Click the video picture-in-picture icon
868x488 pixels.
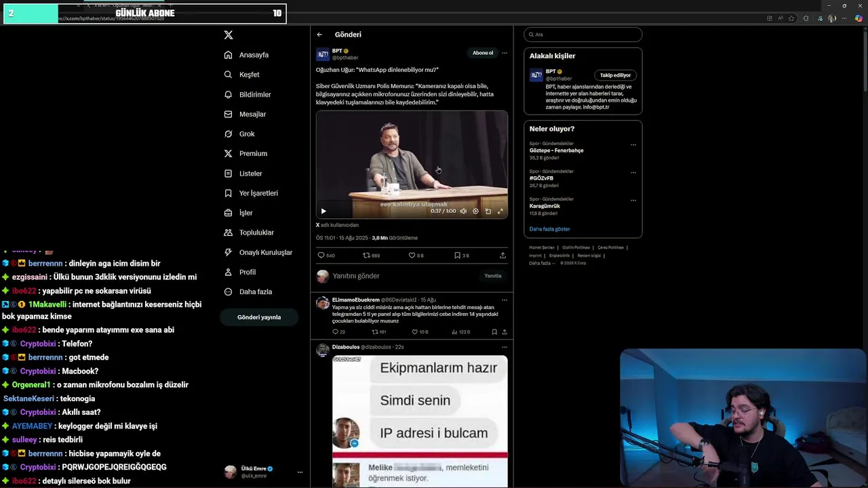point(488,211)
